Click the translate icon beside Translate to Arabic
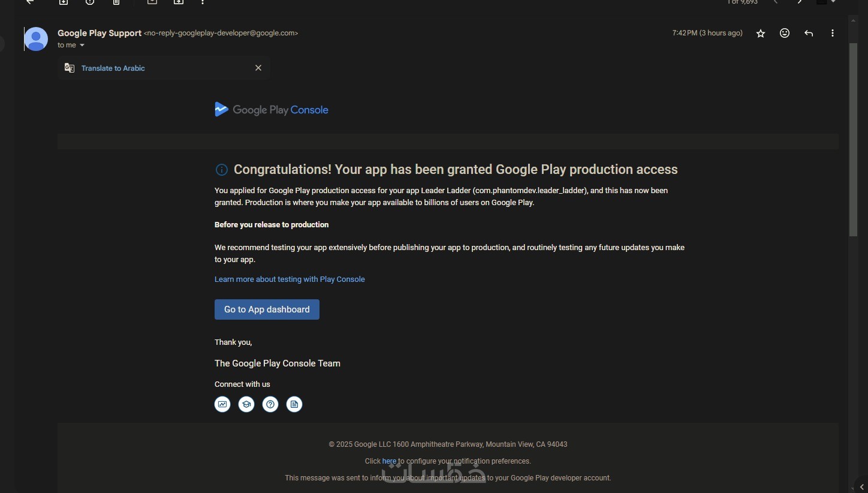This screenshot has width=868, height=493. click(x=70, y=68)
